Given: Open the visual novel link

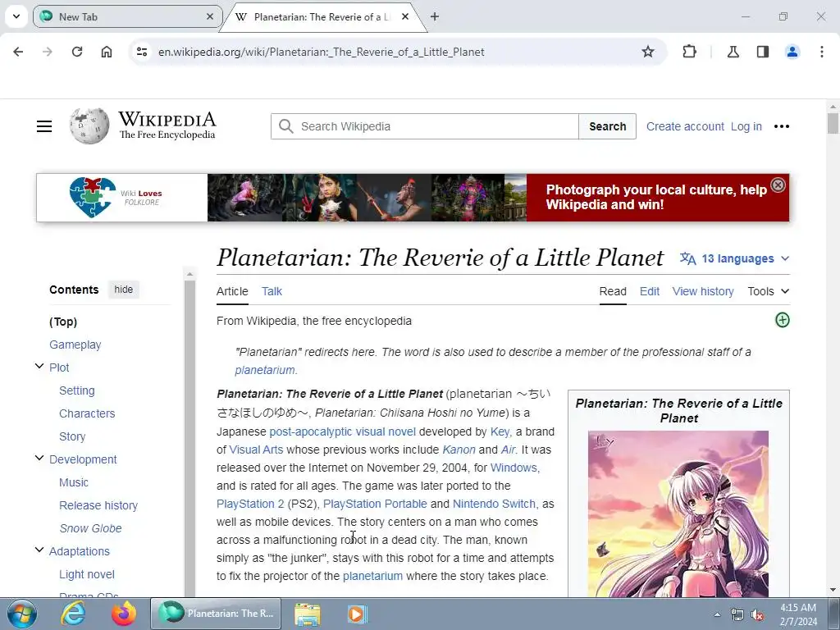Looking at the screenshot, I should tap(386, 431).
